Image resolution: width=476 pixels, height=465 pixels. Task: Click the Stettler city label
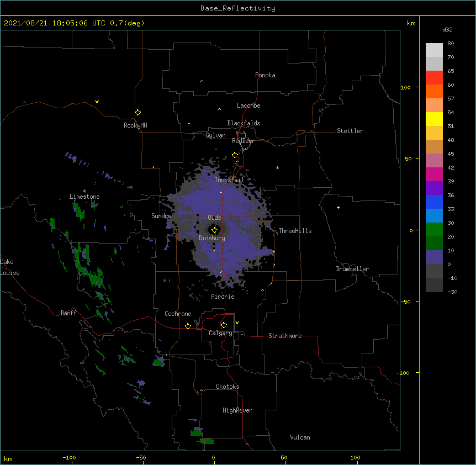[x=350, y=131]
